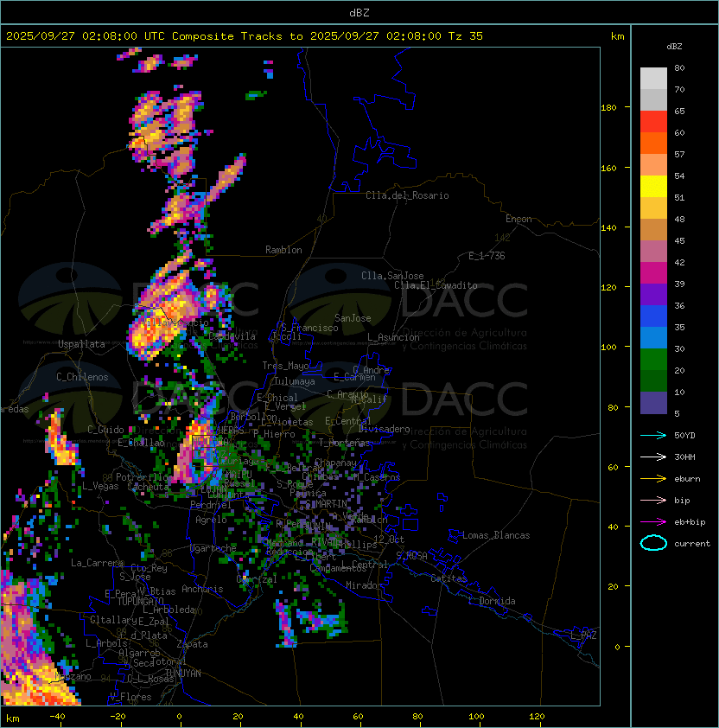Select the slate purple 5-10 dBZ band
Screen dimensions: 719x728
point(653,403)
